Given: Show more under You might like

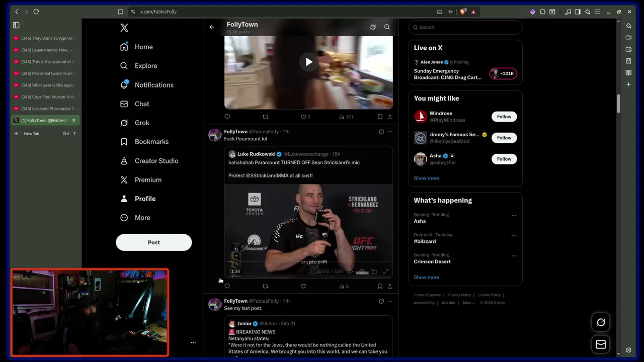Looking at the screenshot, I should [426, 178].
